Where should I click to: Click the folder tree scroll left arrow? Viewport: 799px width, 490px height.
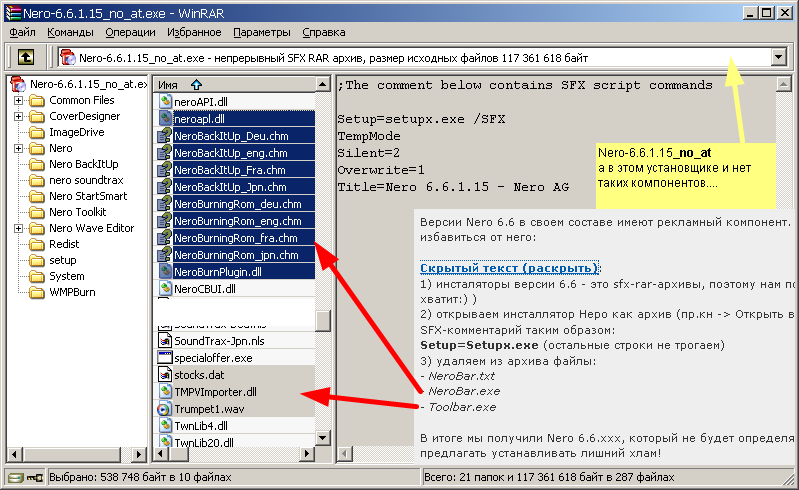pyautogui.click(x=14, y=453)
